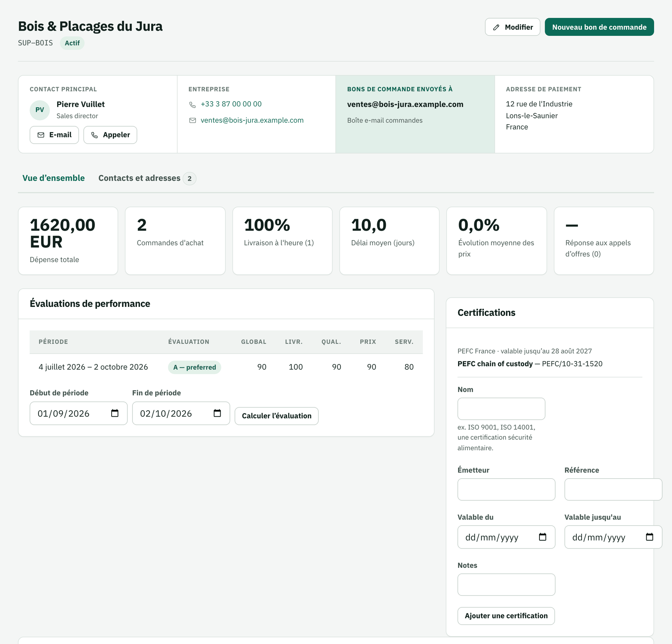Screen dimensions: 672x644
Task: Open calendar picker for Début de période
Action: (x=115, y=413)
